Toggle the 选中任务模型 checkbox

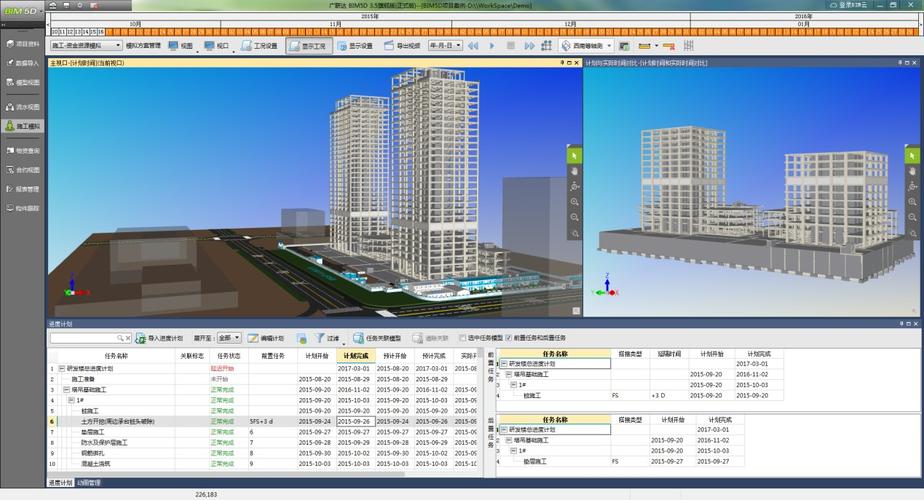click(462, 338)
